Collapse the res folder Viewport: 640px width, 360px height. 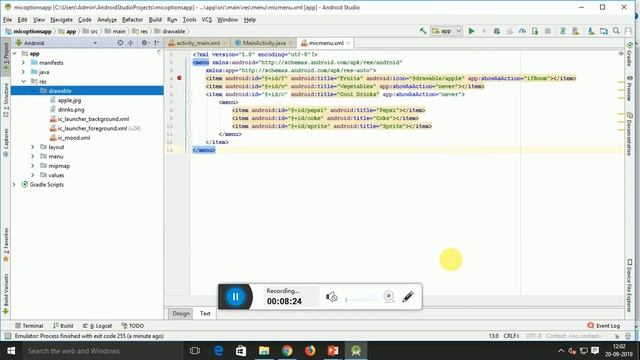[24, 81]
